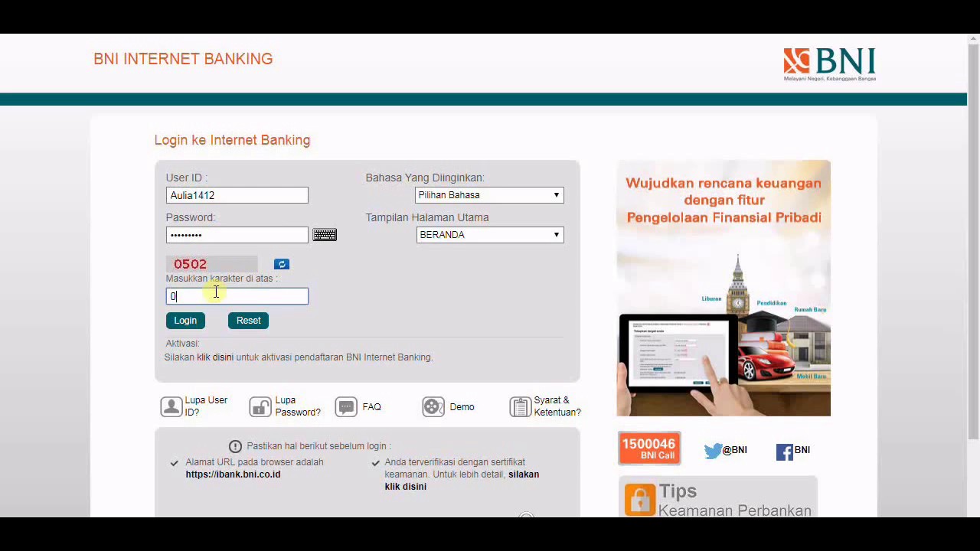Click the captcha image showing 0502
This screenshot has height=551, width=980.
[x=211, y=264]
